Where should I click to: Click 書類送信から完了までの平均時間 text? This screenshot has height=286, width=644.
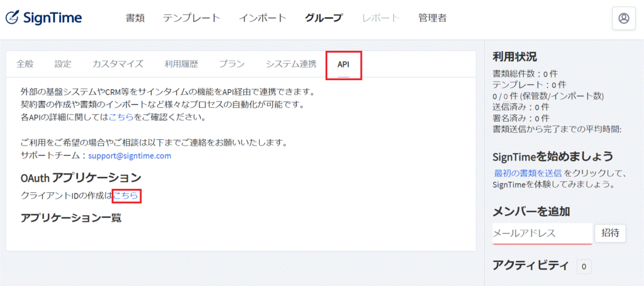point(557,129)
